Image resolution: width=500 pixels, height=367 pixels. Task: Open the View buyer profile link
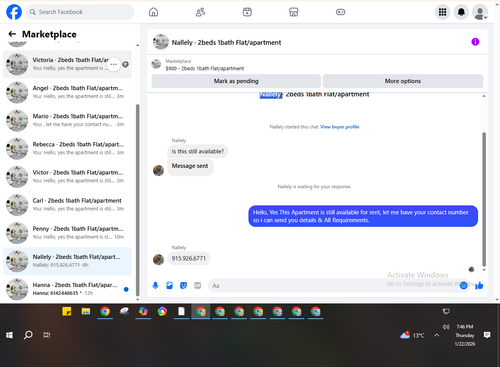click(x=340, y=127)
